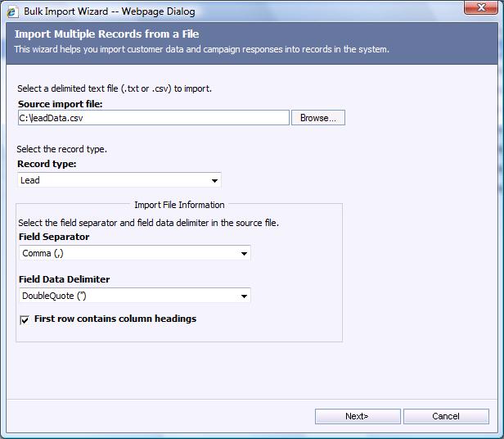The height and width of the screenshot is (439, 504).
Task: Select the Lead record type combo box
Action: tap(115, 180)
